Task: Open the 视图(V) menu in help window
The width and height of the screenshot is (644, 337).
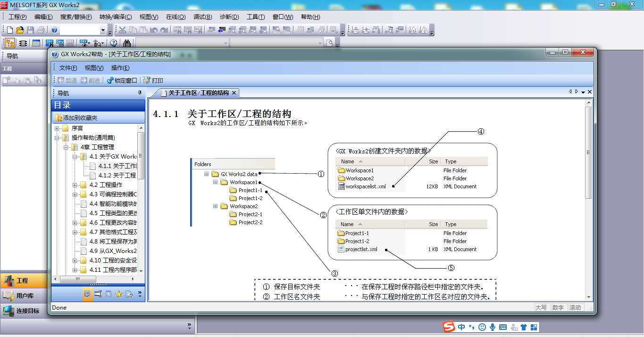Action: pyautogui.click(x=94, y=68)
